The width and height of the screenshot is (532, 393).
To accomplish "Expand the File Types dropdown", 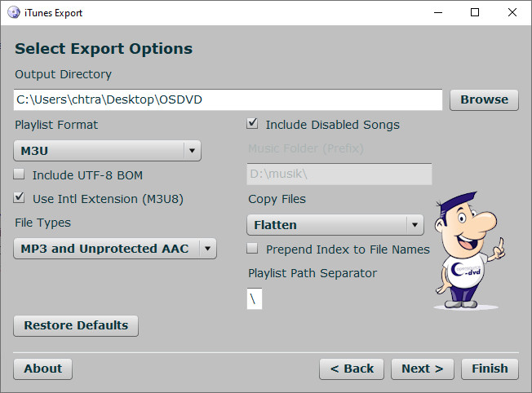I will pos(115,249).
